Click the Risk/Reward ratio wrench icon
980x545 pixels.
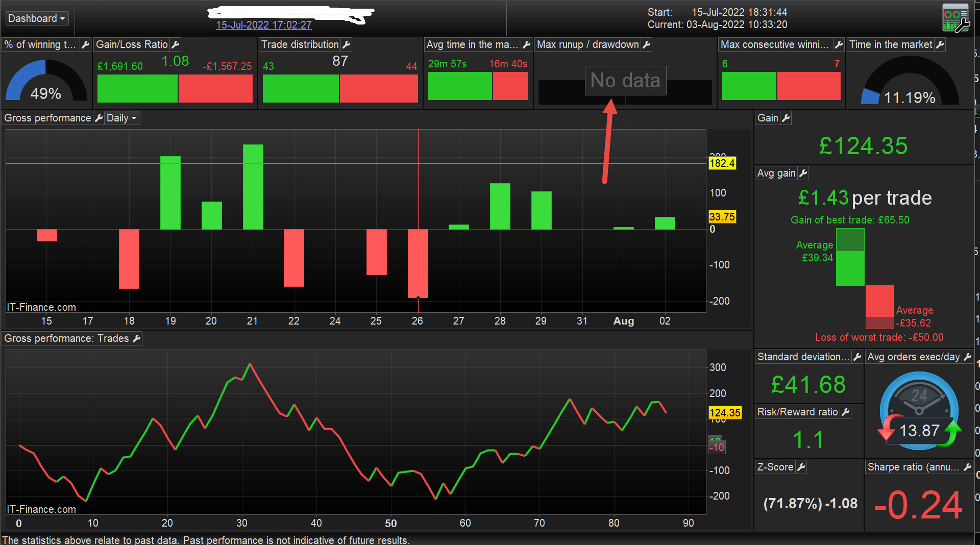pos(846,412)
